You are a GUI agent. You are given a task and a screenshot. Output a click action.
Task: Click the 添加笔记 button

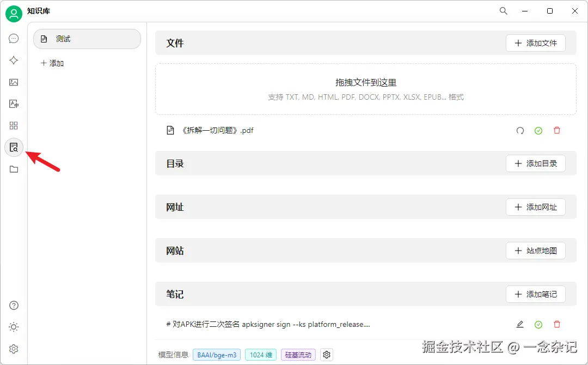[536, 294]
